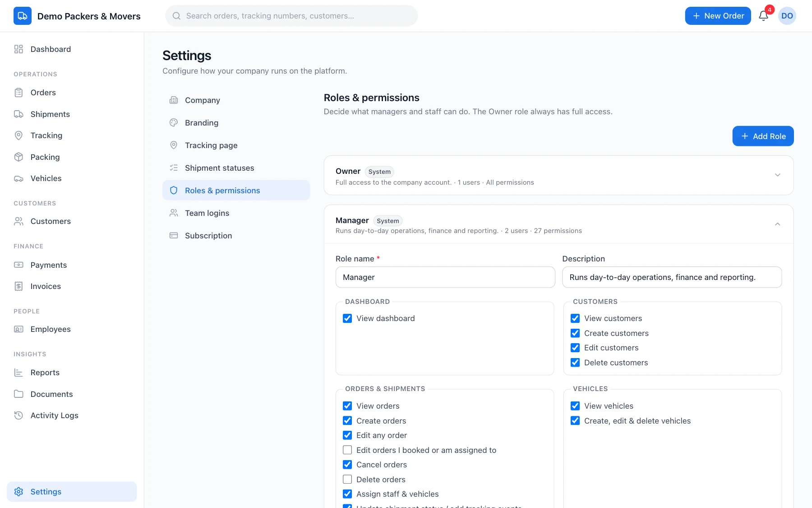Go to Customers in the sidebar
Viewport: 812px width, 508px height.
click(72, 221)
